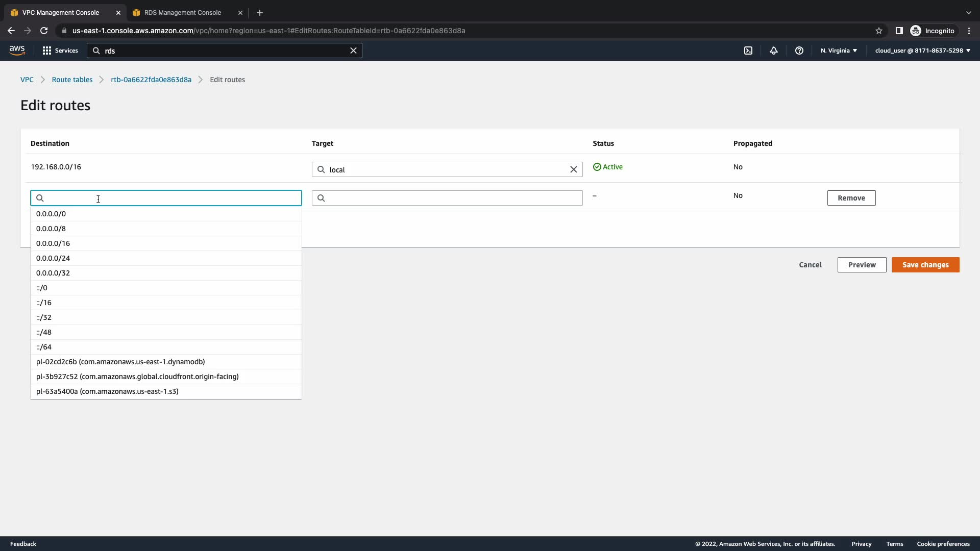Image resolution: width=980 pixels, height=551 pixels.
Task: Open the notifications bell
Action: pos(774,51)
